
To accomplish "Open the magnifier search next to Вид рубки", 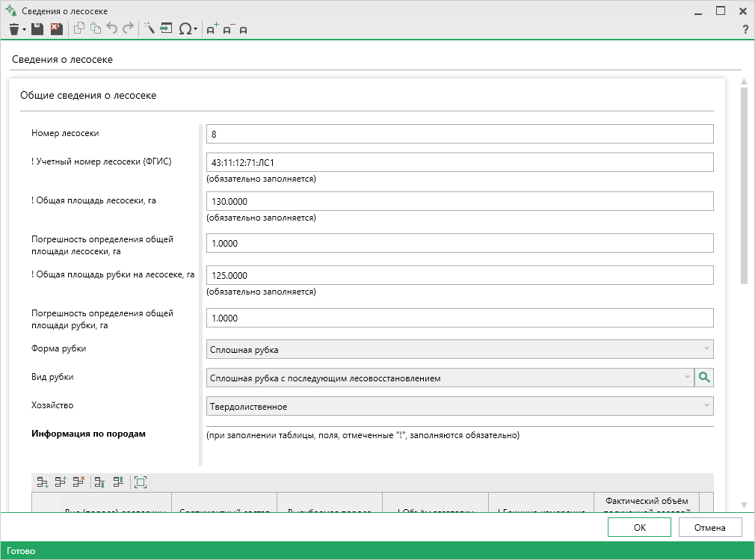I will [x=704, y=378].
